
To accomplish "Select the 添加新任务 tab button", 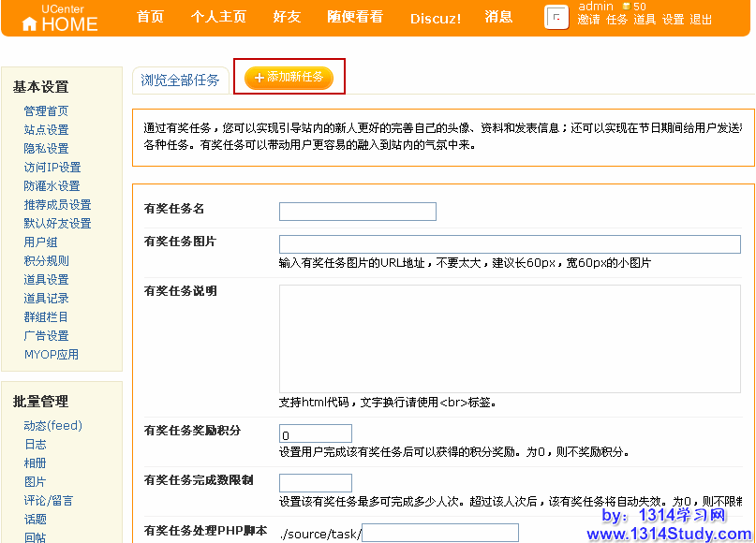I will tap(289, 78).
